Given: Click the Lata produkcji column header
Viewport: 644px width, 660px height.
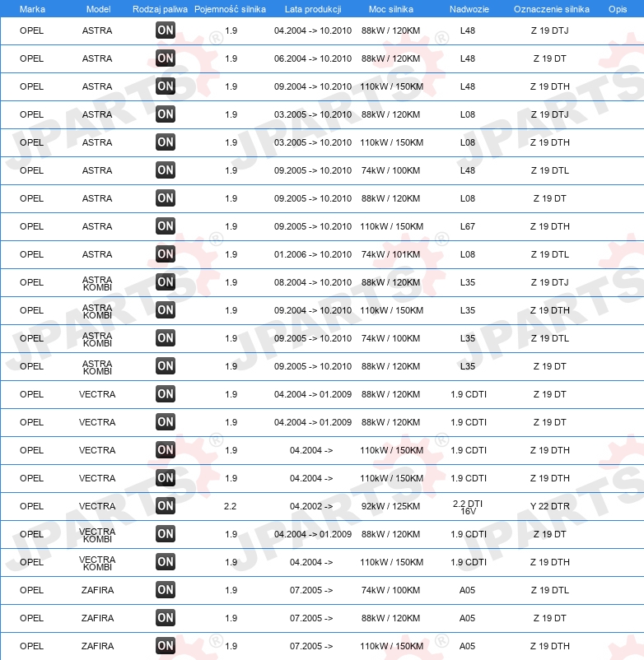Looking at the screenshot, I should pos(313,9).
